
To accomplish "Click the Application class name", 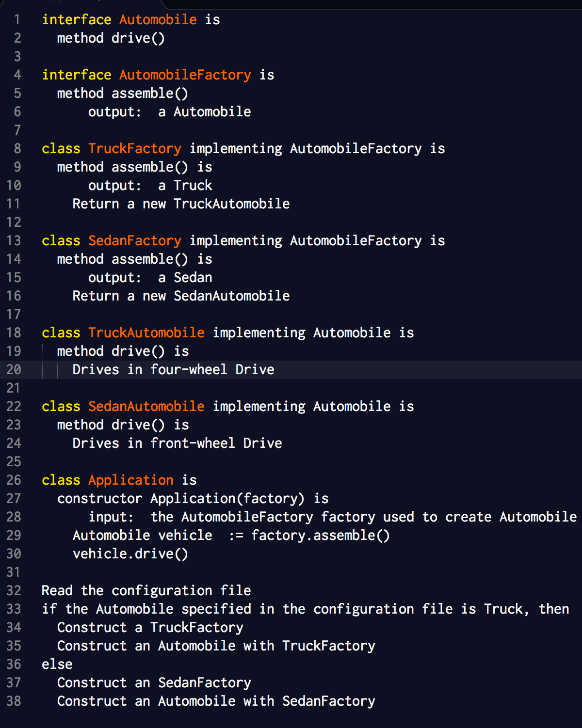I will (130, 479).
